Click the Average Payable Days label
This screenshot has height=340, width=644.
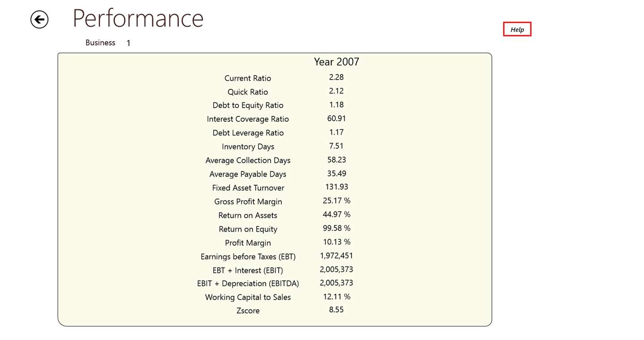point(248,174)
